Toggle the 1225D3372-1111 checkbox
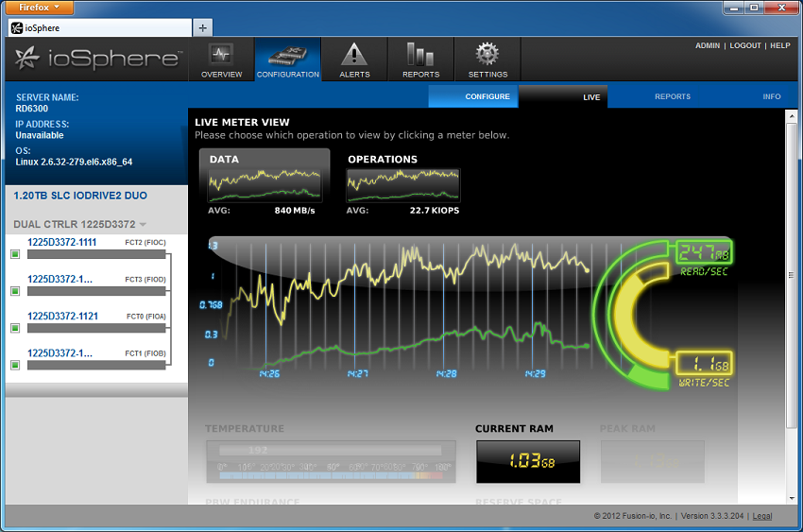 [15, 254]
